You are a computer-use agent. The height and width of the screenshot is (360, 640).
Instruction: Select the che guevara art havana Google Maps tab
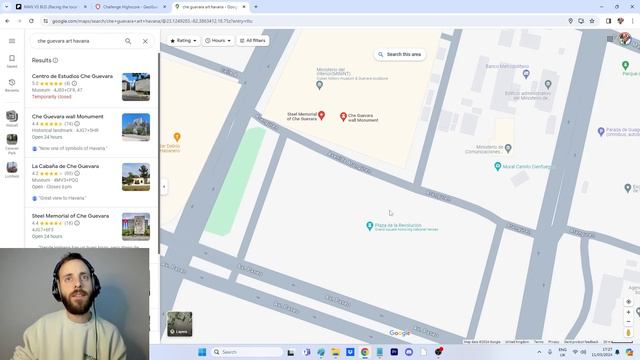tap(209, 7)
